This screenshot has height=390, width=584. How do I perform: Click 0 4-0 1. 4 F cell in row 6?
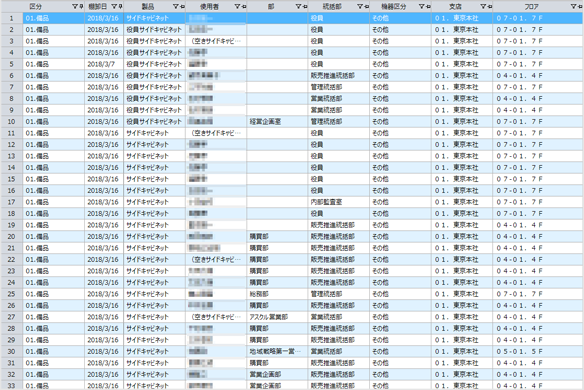click(538, 76)
